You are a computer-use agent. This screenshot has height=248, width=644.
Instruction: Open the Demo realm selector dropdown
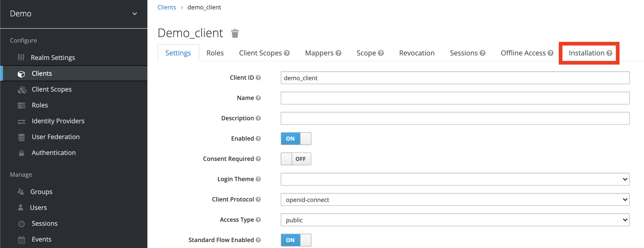(x=73, y=14)
